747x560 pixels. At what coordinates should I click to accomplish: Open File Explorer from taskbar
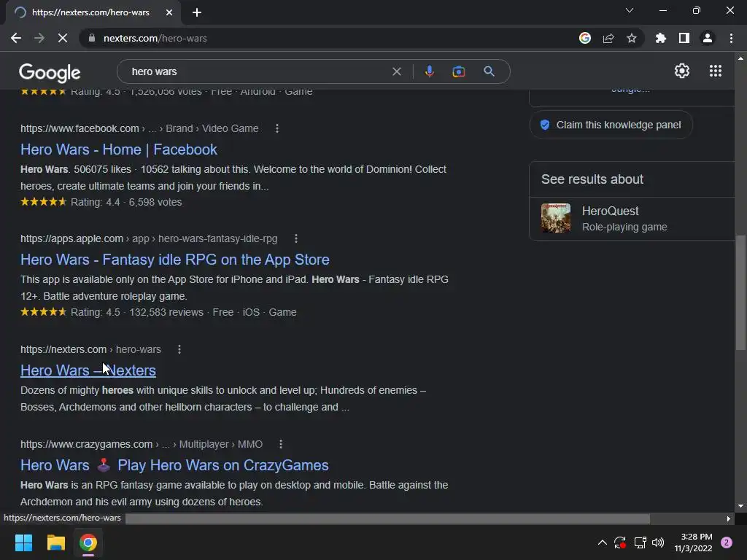coord(55,542)
